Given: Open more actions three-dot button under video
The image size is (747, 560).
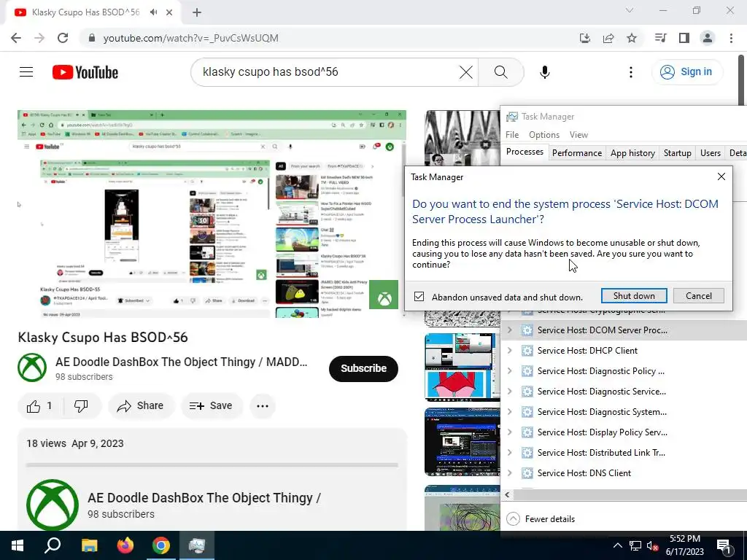Looking at the screenshot, I should tap(263, 406).
